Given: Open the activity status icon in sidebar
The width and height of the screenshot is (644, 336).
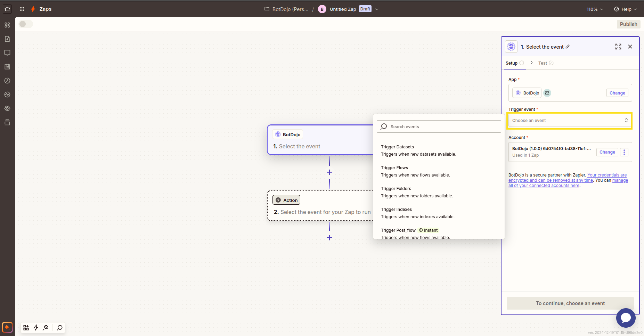Looking at the screenshot, I should click(7, 95).
